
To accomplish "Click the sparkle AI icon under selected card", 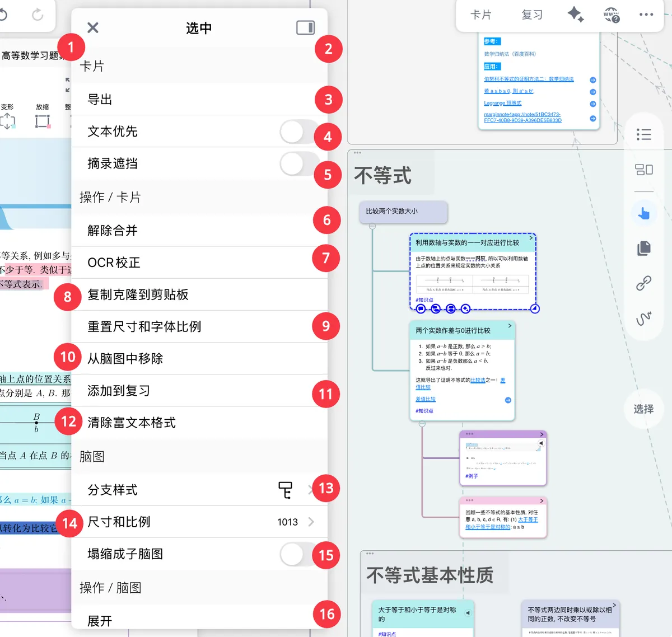I will pyautogui.click(x=465, y=309).
